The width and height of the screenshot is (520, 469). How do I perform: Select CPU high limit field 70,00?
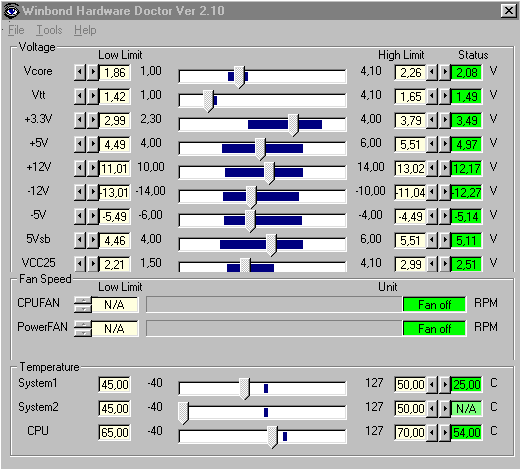410,432
